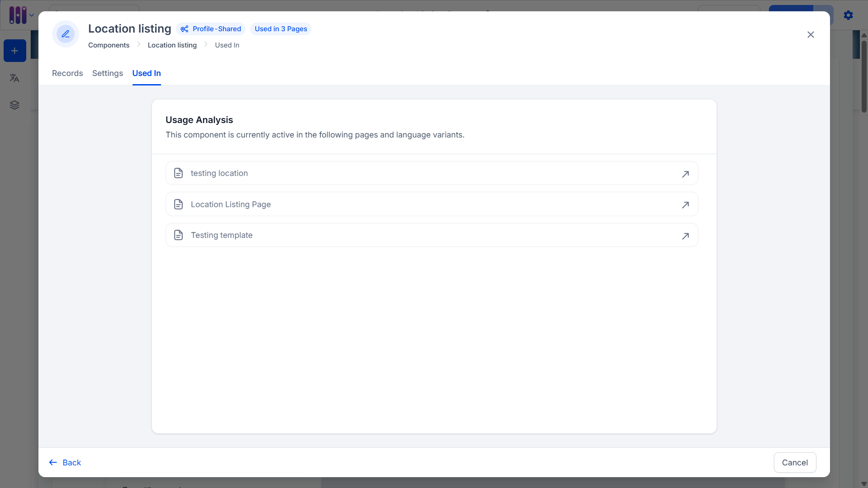
Task: Click the Used In breadcrumb item
Action: 227,45
